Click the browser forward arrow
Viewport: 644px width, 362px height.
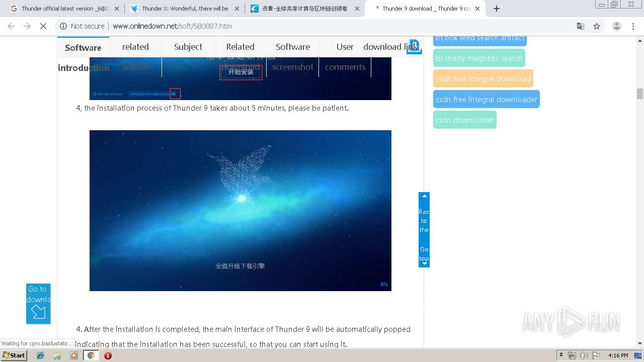pyautogui.click(x=27, y=26)
